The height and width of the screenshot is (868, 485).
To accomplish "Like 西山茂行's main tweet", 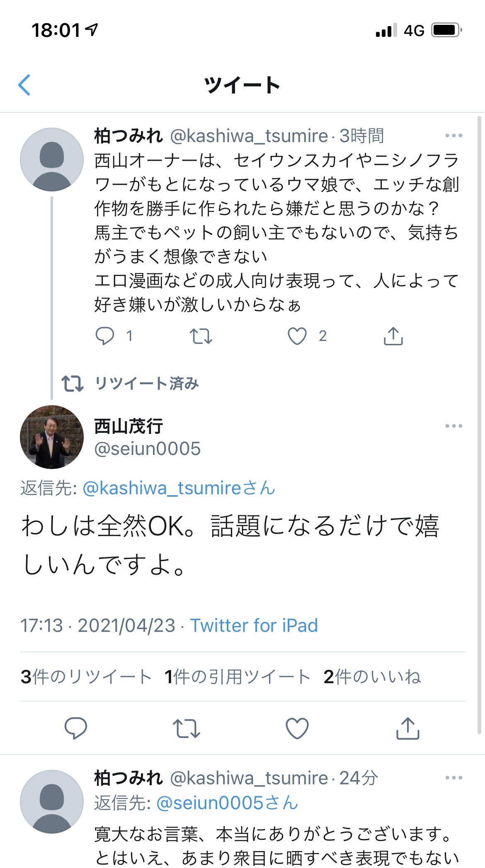I will 297,728.
